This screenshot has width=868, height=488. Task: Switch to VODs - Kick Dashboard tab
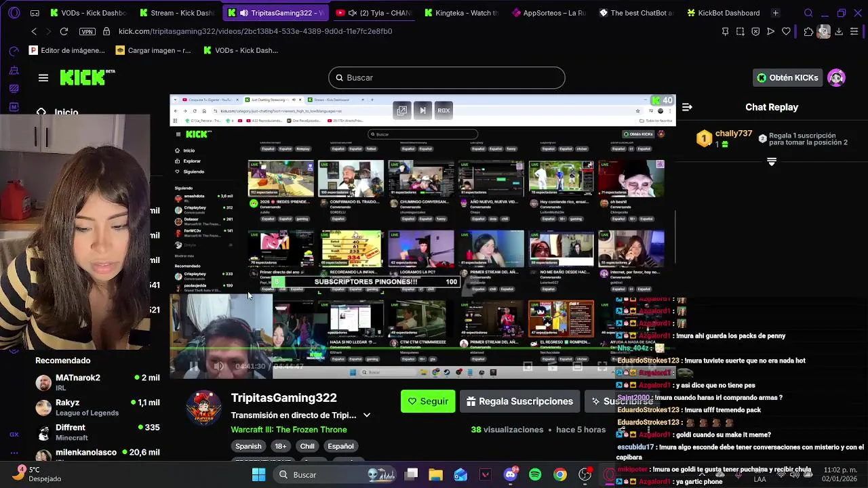click(87, 13)
